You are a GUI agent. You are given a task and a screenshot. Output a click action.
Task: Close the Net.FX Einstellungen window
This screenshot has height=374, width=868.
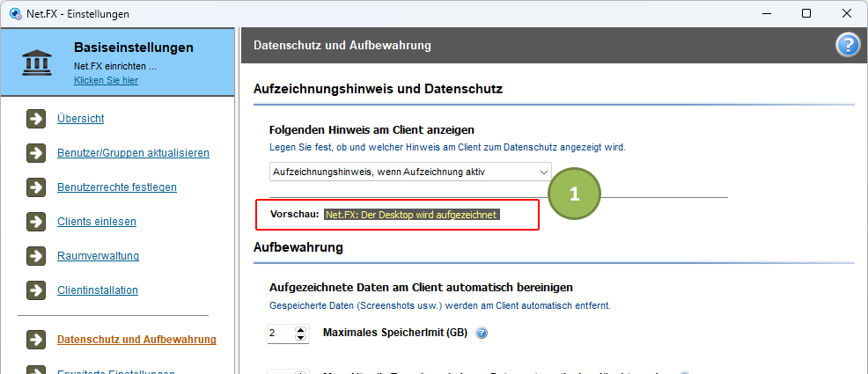[847, 13]
